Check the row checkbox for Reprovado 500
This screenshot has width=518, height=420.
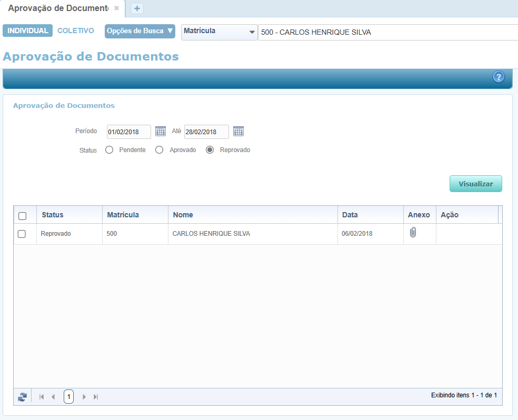click(x=22, y=234)
